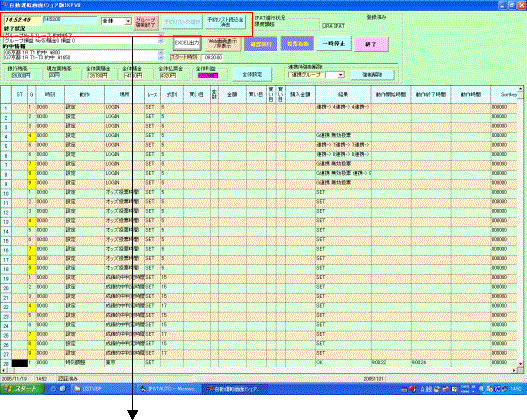This screenshot has width=527, height=420.
Task: Click the start time input field
Action: coord(213,57)
